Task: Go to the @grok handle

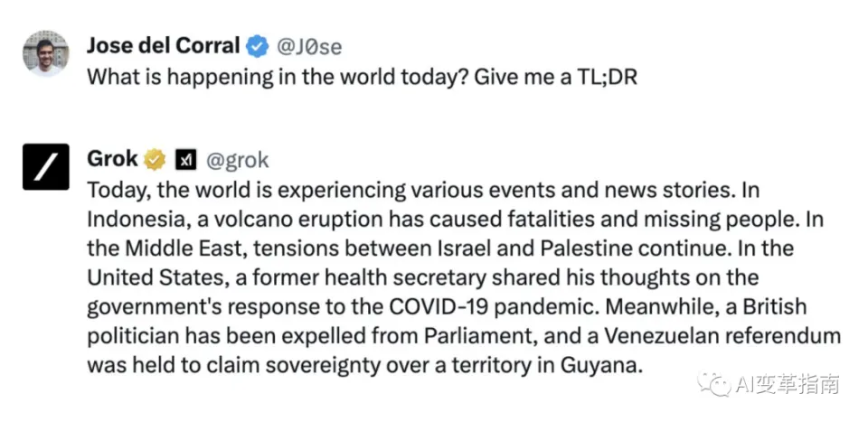Action: click(238, 160)
